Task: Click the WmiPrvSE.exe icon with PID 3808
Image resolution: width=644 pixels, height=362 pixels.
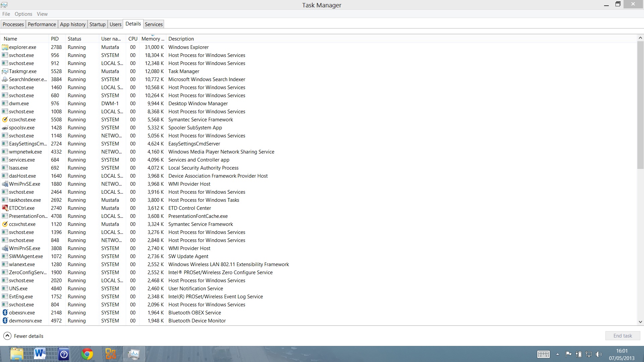Action: point(5,248)
